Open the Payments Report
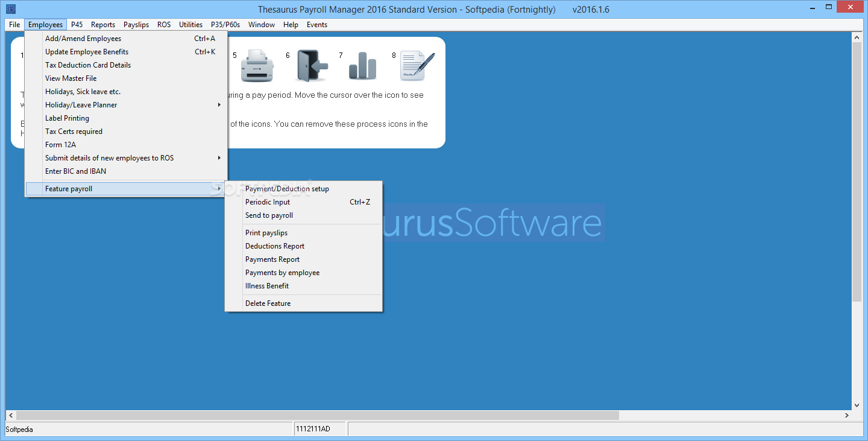This screenshot has width=868, height=441. pyautogui.click(x=304, y=259)
